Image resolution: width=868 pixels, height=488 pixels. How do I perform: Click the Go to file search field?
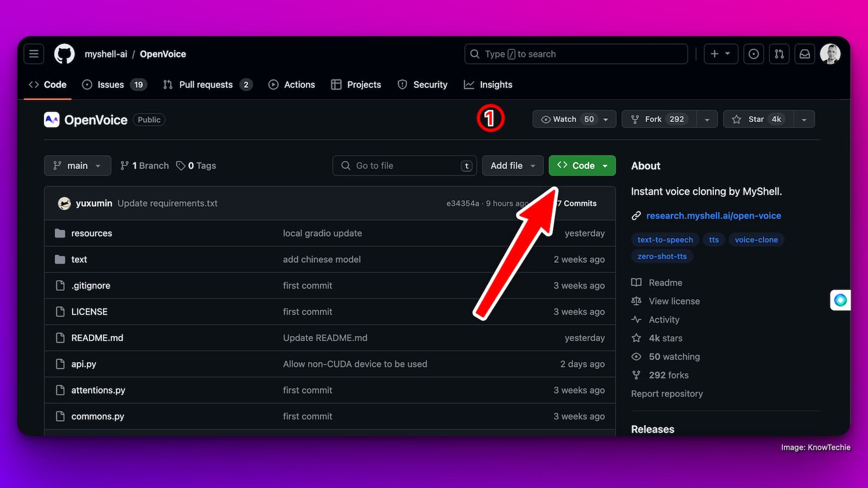point(405,165)
